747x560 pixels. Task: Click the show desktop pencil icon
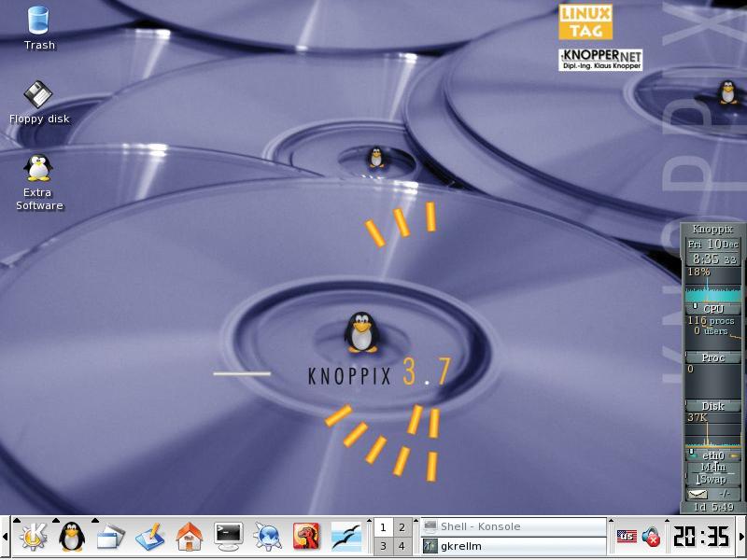pos(150,538)
